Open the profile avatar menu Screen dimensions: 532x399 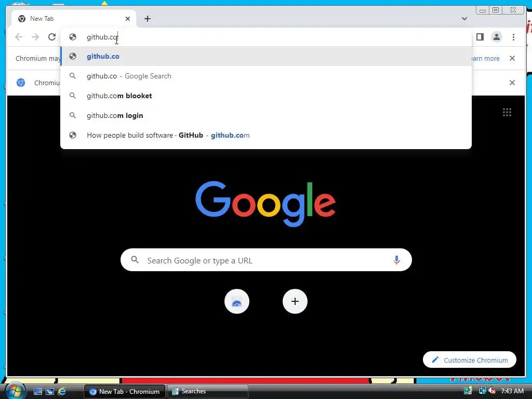(496, 37)
